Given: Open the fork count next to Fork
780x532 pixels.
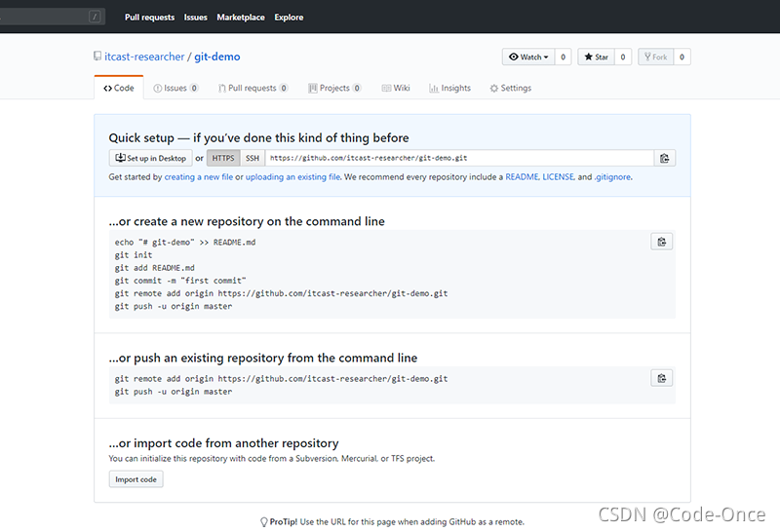Looking at the screenshot, I should click(682, 57).
